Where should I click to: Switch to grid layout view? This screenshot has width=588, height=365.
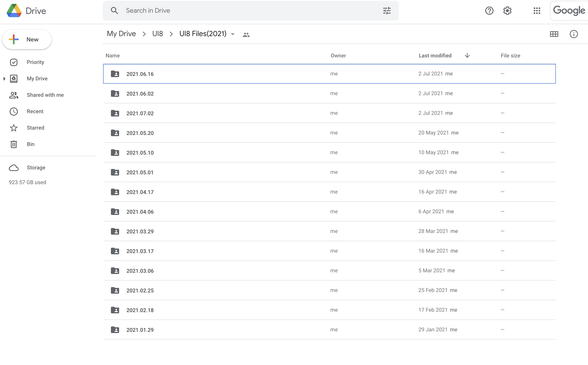pyautogui.click(x=554, y=34)
